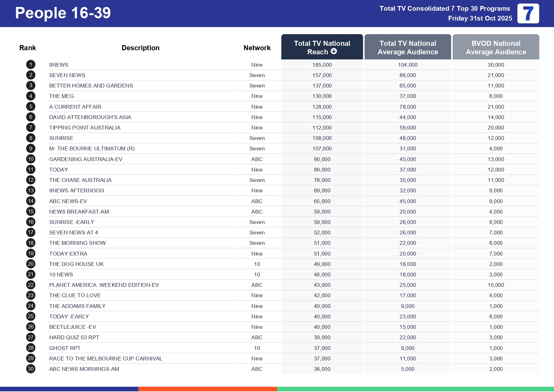Click the BETTER HOMES AND GARDENS program name

[x=91, y=86]
